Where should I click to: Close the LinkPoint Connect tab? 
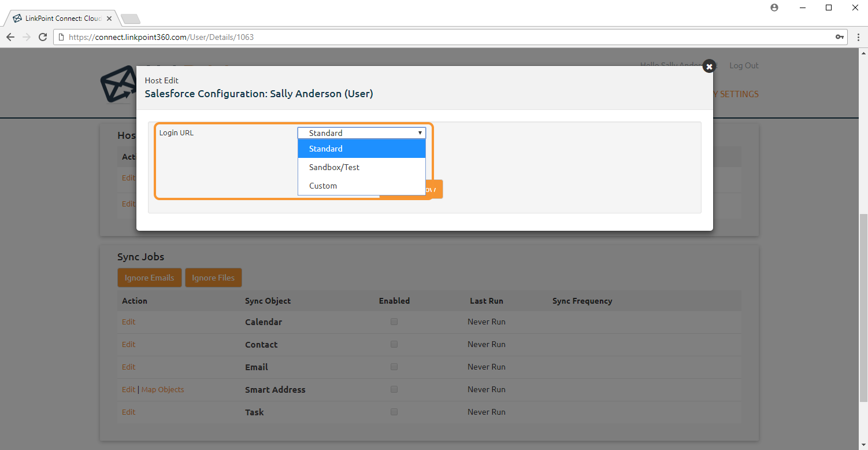[x=110, y=19]
